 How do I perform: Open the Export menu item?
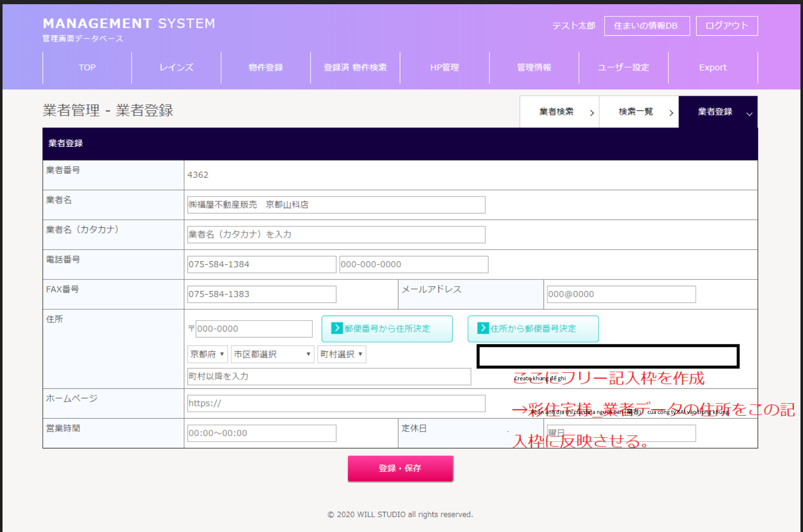pyautogui.click(x=713, y=68)
